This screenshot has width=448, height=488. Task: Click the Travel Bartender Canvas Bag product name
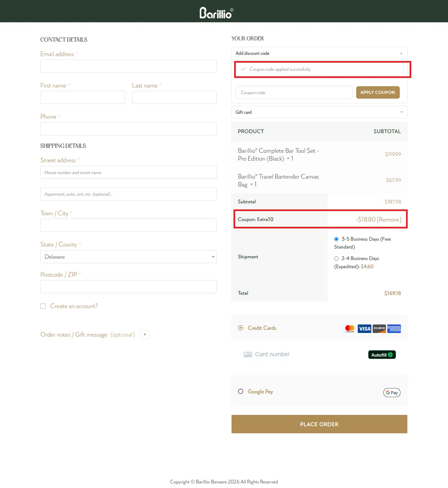point(278,181)
